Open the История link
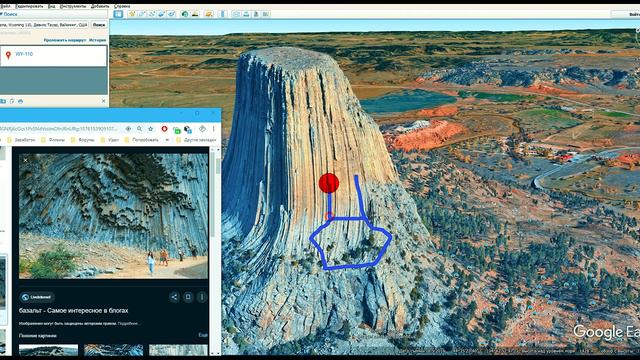Viewport: 640px width, 360px height. pos(98,40)
